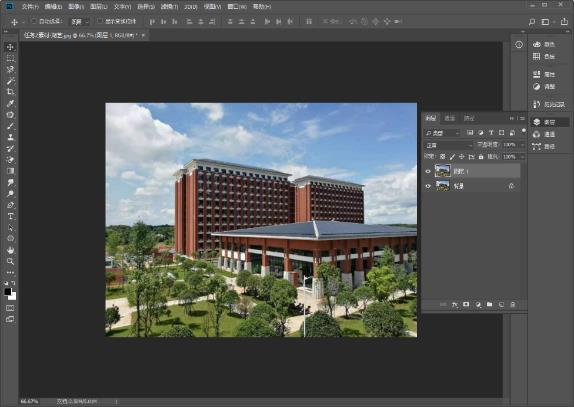Select the Background layer thumbnail
The height and width of the screenshot is (407, 574).
point(443,186)
